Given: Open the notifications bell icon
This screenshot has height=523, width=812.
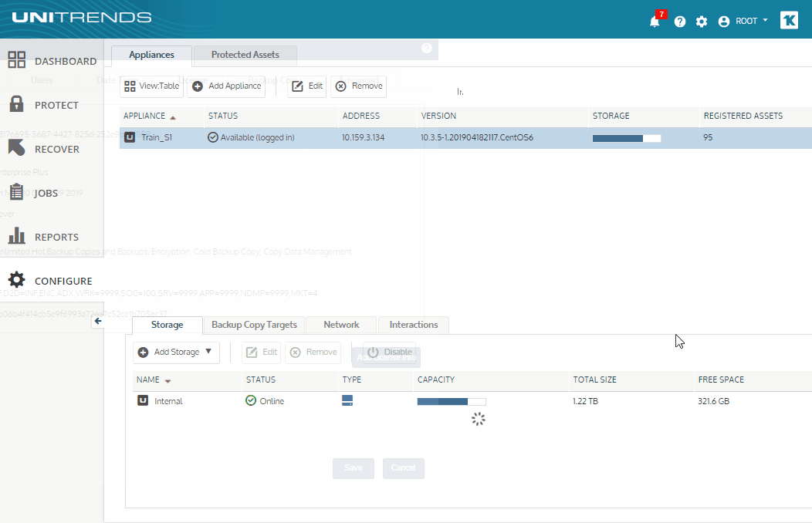Looking at the screenshot, I should pyautogui.click(x=655, y=21).
